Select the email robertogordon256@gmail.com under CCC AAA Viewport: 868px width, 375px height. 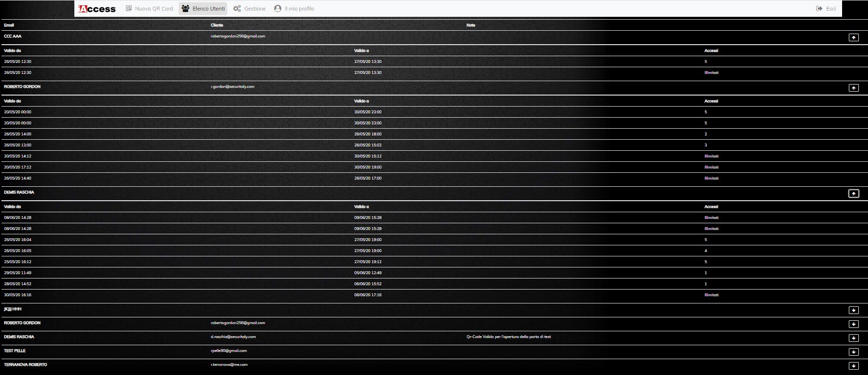(x=238, y=36)
